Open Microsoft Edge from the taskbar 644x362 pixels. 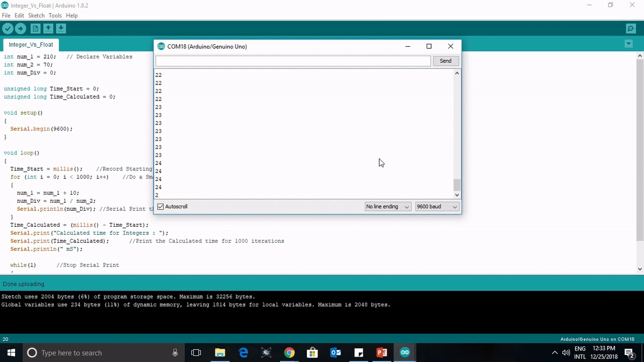click(243, 352)
